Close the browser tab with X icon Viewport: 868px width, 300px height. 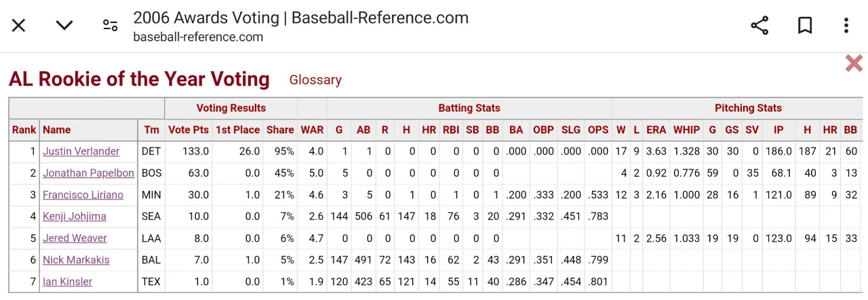(19, 26)
